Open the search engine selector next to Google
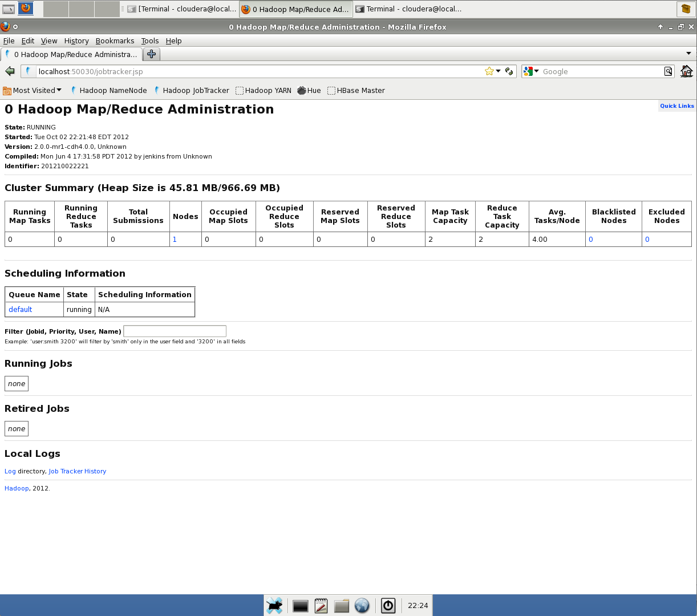697x616 pixels. pos(532,71)
